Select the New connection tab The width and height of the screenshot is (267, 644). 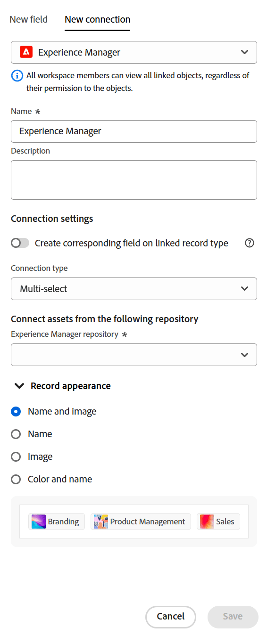pos(98,19)
